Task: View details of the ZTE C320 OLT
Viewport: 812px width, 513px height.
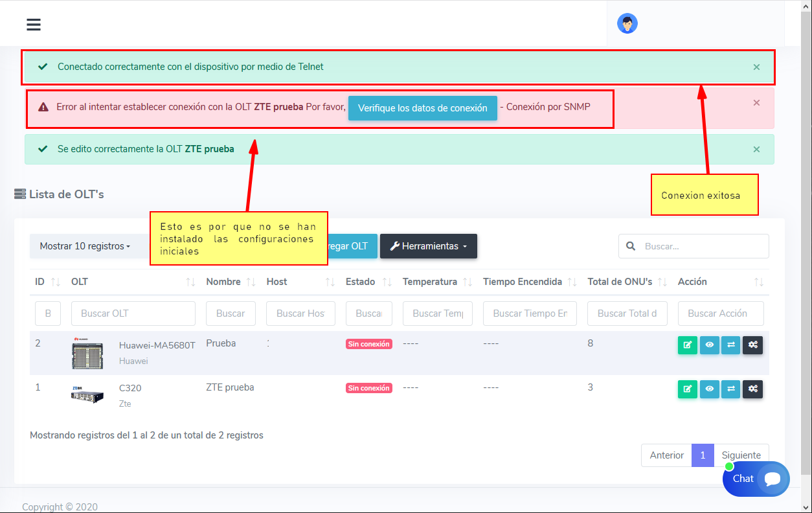Action: 709,389
